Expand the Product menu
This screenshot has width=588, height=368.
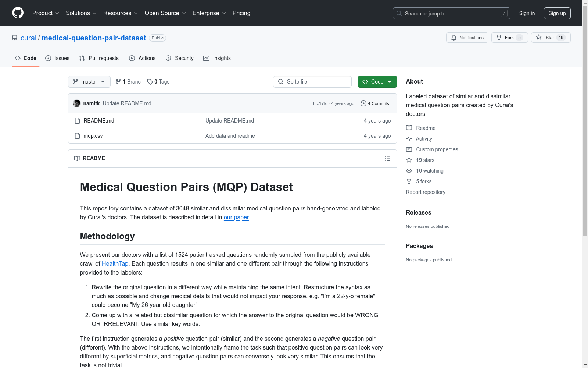coord(46,13)
